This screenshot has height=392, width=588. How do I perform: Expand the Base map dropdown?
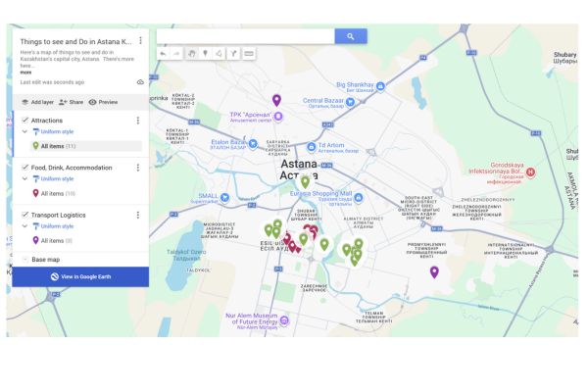[25, 259]
